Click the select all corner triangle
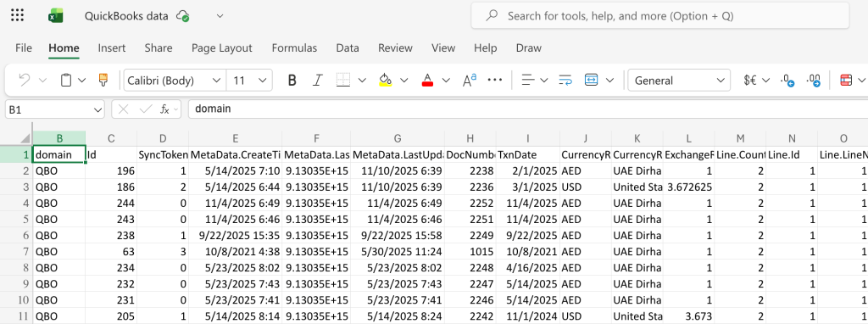The width and height of the screenshot is (868, 324). coord(25,138)
